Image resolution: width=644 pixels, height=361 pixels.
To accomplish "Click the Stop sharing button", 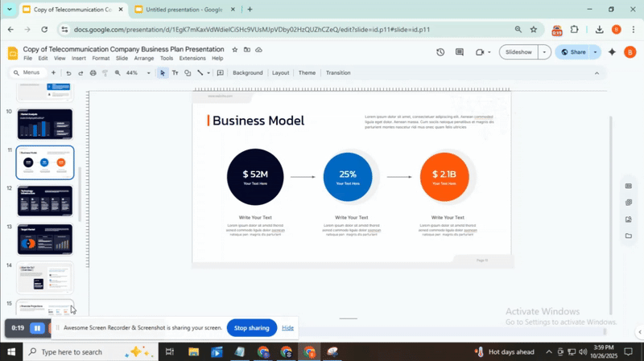I will (x=251, y=328).
